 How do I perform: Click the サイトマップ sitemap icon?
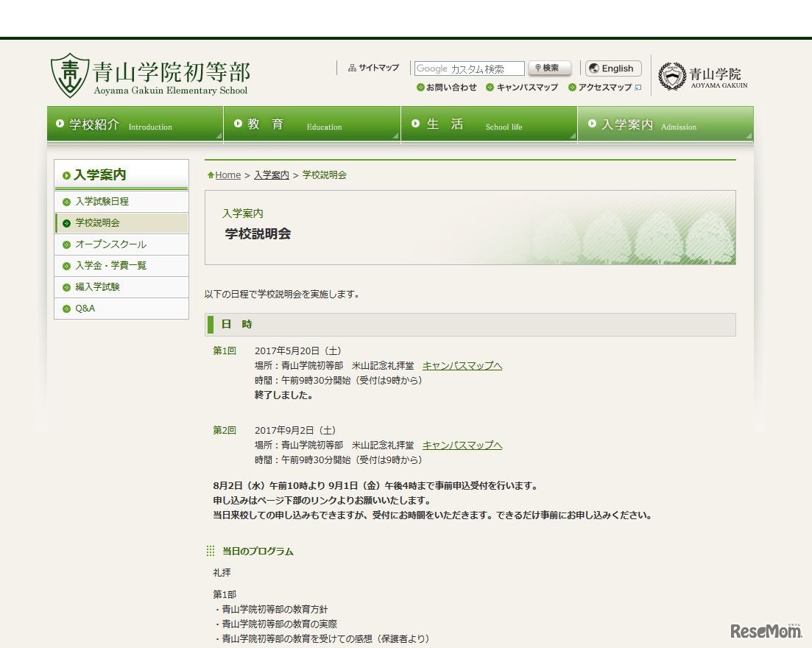tap(350, 68)
